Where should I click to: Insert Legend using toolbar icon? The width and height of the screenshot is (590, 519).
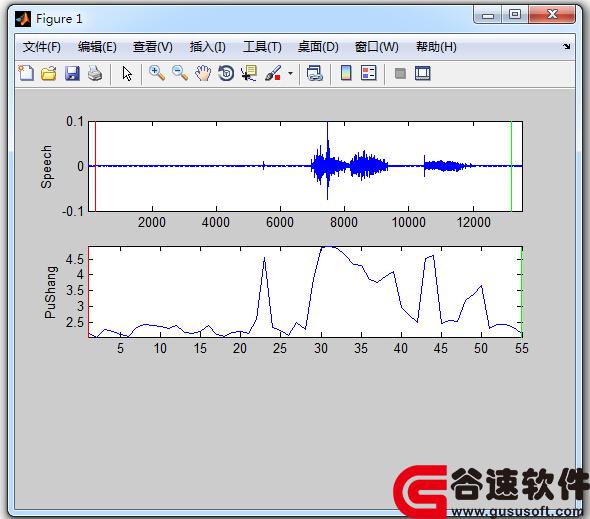point(368,73)
